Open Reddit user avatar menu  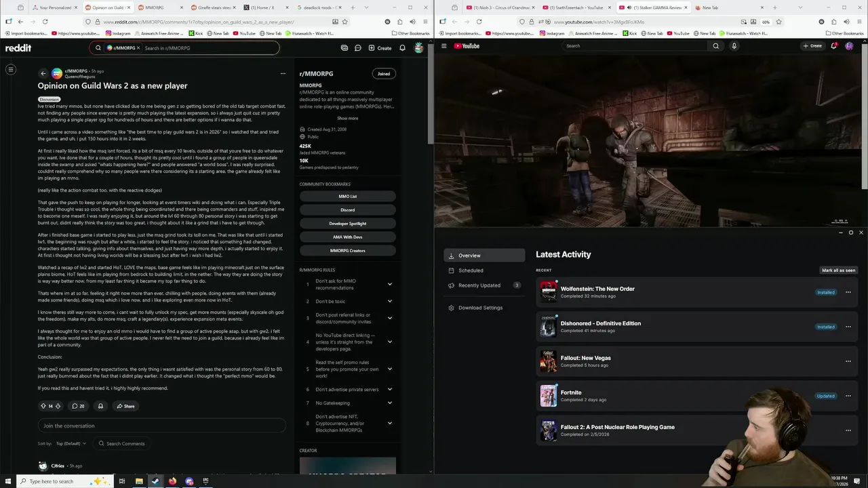pos(419,48)
